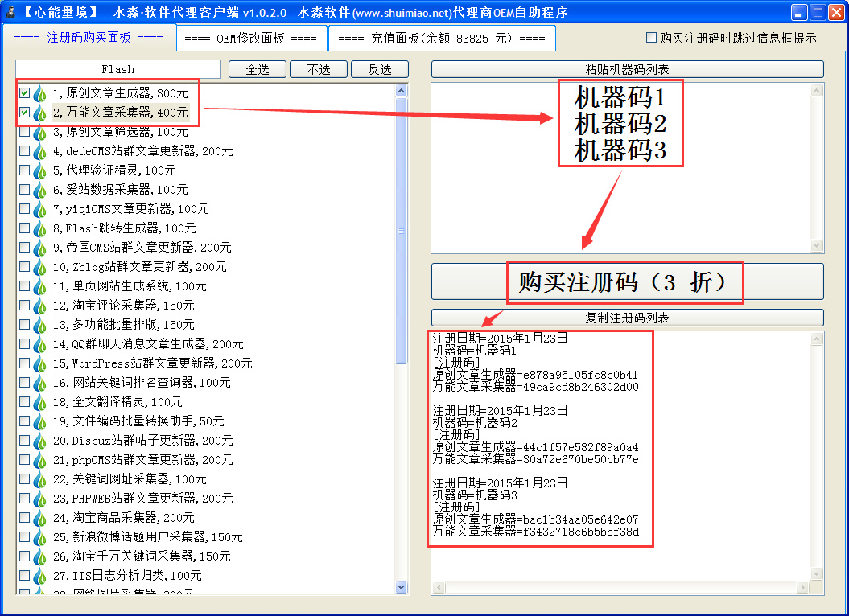This screenshot has height=616, width=849.
Task: Click water drop icon beside QQ群聊天消息文章生成器
Action: coord(39,344)
